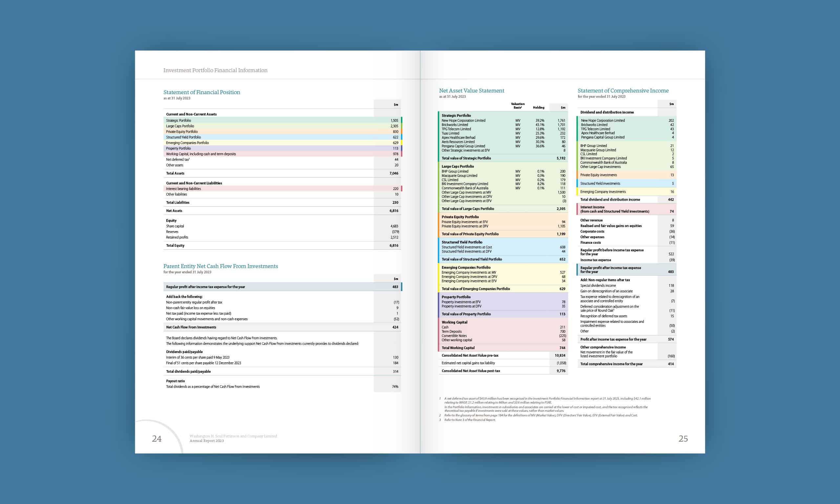Click 'Emerging Company investments at MV' row
840x504 pixels.
[x=503, y=272]
